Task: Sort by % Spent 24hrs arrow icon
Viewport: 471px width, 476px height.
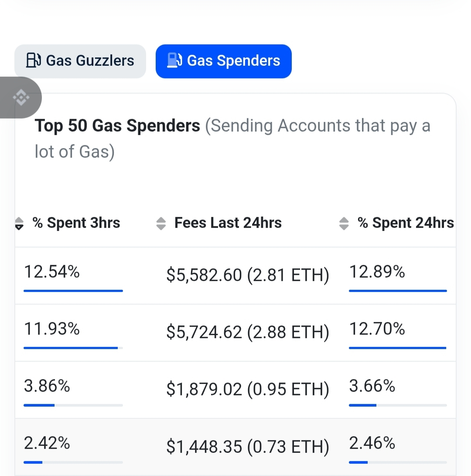Action: click(x=344, y=224)
